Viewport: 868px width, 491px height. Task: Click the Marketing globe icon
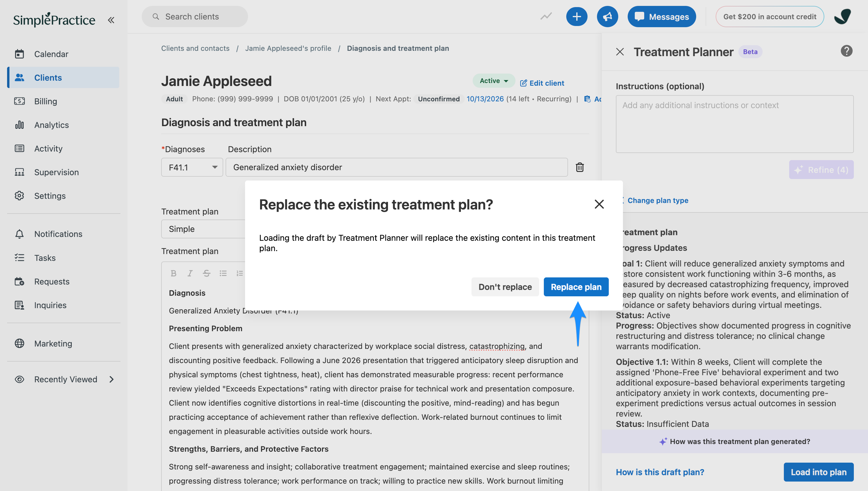click(x=19, y=343)
